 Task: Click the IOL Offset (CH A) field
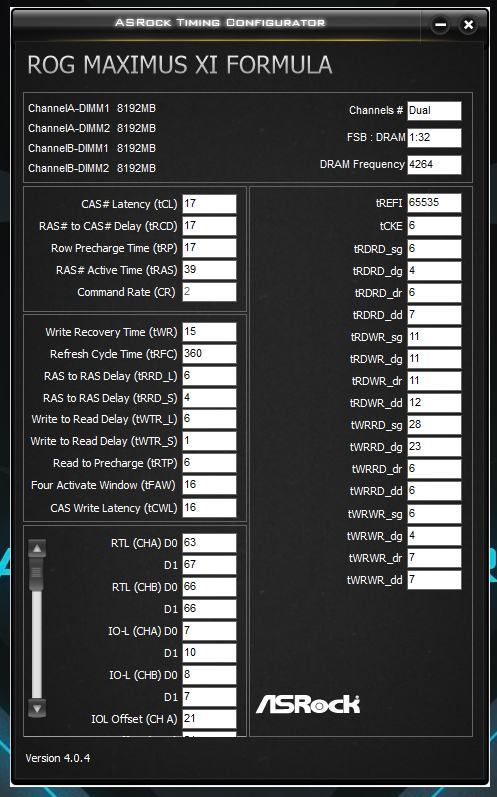209,719
